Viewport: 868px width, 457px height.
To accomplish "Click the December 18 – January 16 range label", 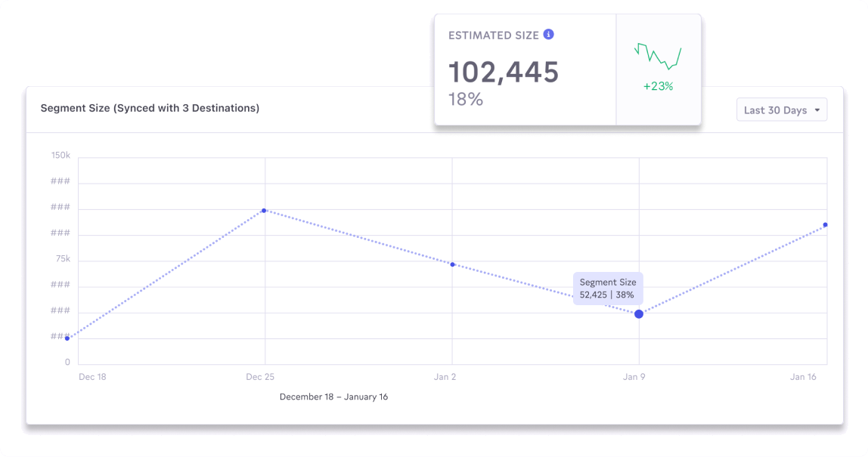I will point(333,397).
